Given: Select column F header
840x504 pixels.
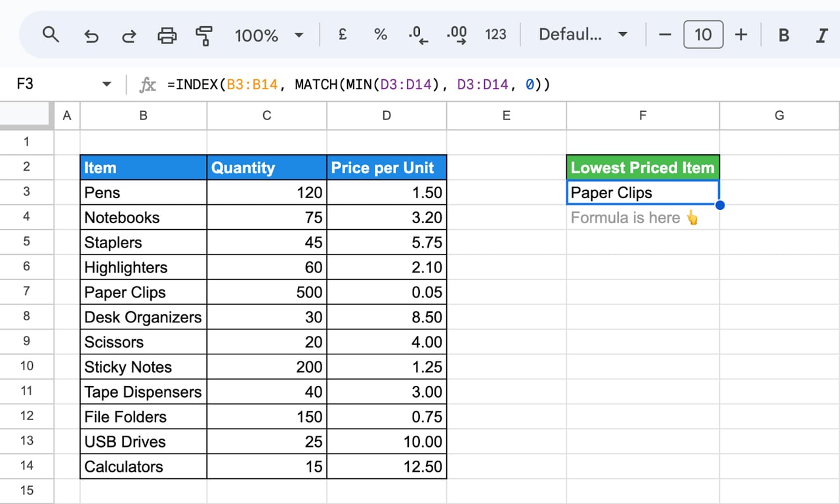Looking at the screenshot, I should tap(642, 115).
